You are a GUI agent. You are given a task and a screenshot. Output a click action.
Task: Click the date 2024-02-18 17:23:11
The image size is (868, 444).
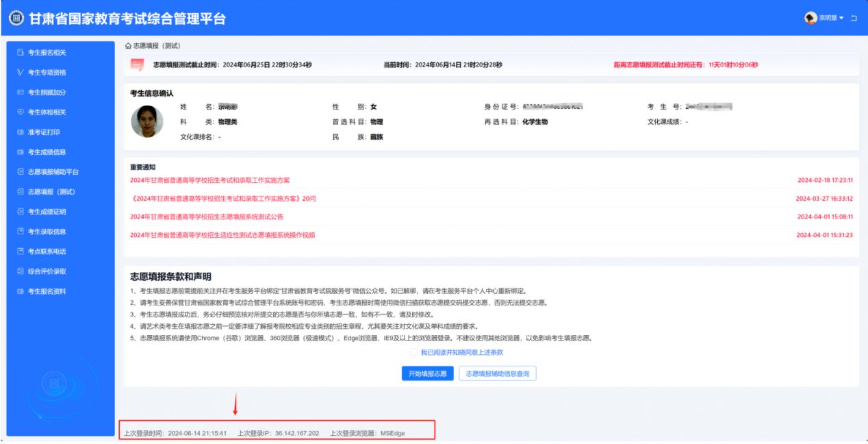(x=825, y=180)
